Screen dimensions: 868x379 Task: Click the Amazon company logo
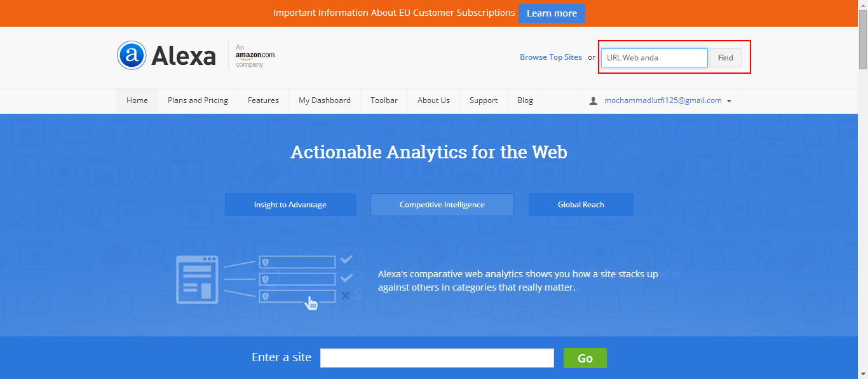click(x=255, y=56)
